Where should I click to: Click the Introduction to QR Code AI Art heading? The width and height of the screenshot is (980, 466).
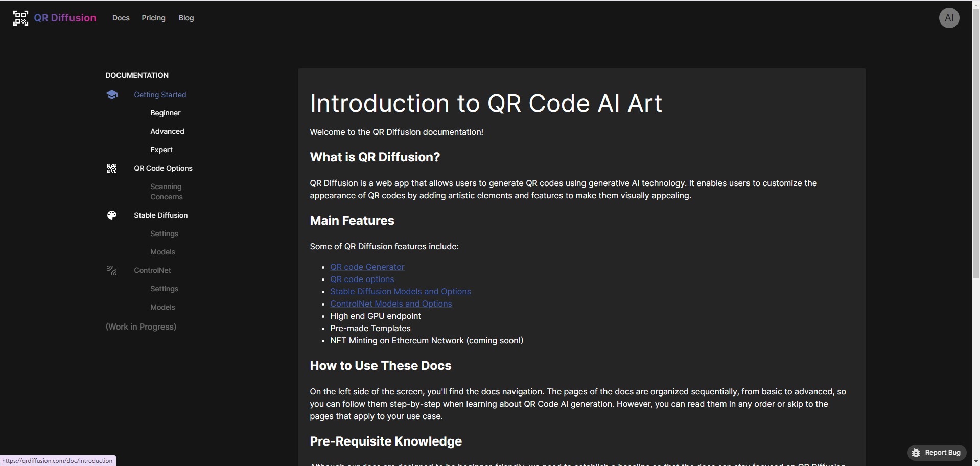point(486,103)
